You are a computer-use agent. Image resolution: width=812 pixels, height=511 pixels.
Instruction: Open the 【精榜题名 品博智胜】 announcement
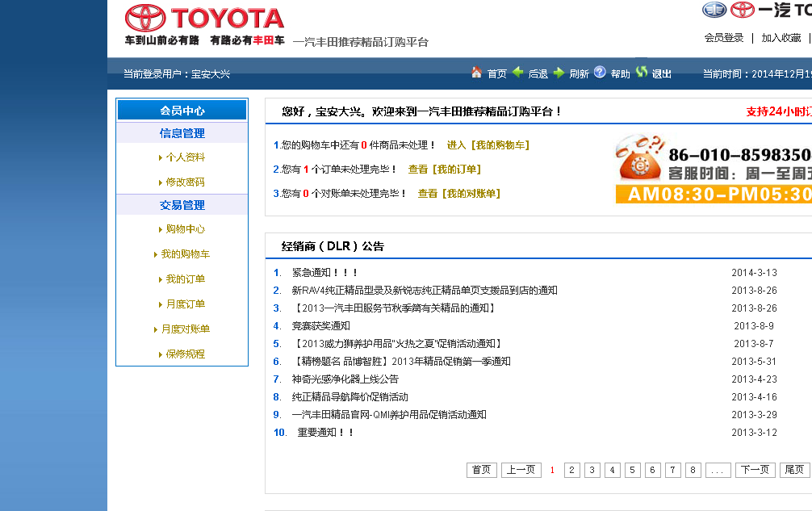pos(401,362)
